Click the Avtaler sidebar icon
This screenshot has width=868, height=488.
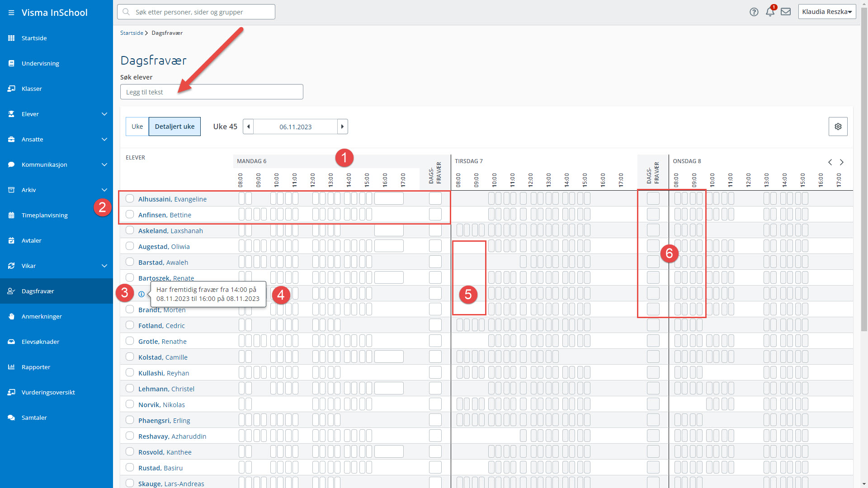(11, 240)
